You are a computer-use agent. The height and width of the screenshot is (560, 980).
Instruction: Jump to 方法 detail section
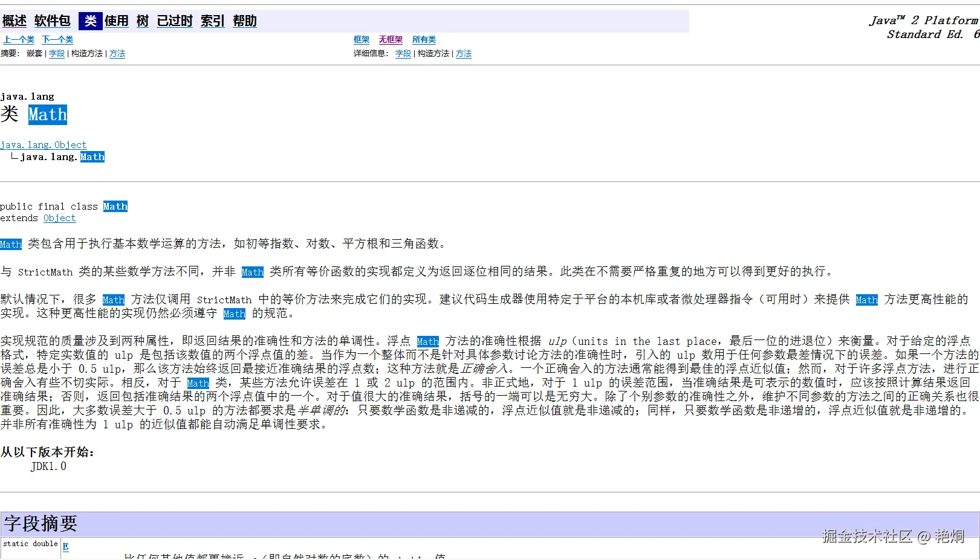pos(464,53)
